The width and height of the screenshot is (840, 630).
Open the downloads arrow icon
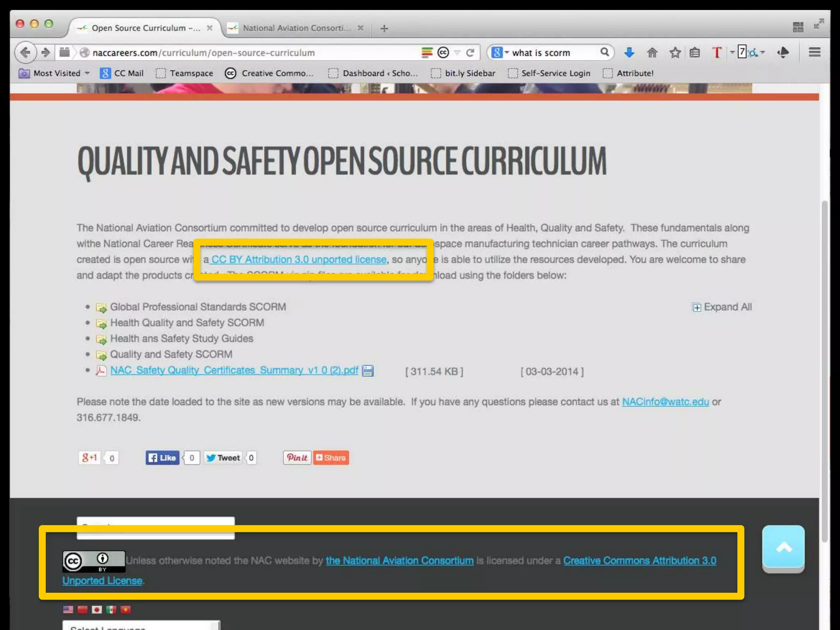click(629, 52)
